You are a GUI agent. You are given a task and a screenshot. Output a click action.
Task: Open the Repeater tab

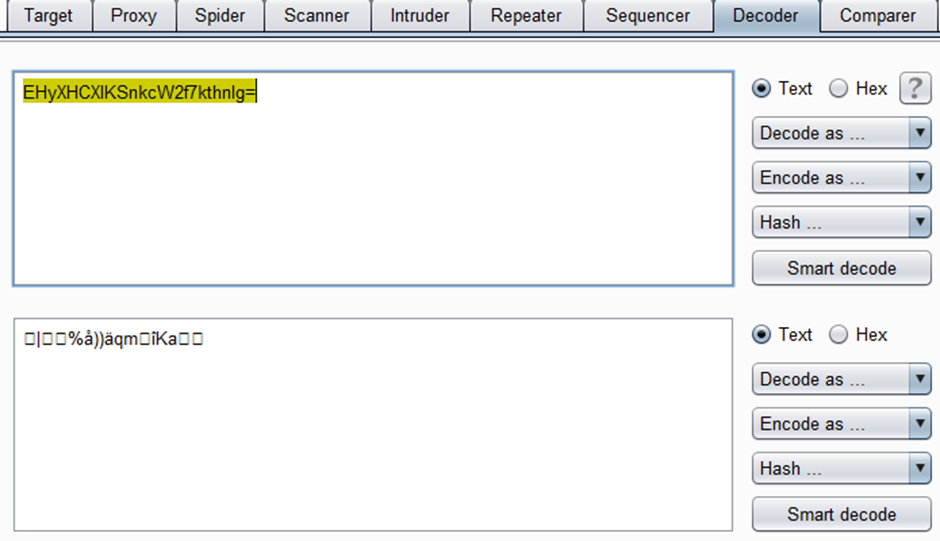(x=526, y=16)
